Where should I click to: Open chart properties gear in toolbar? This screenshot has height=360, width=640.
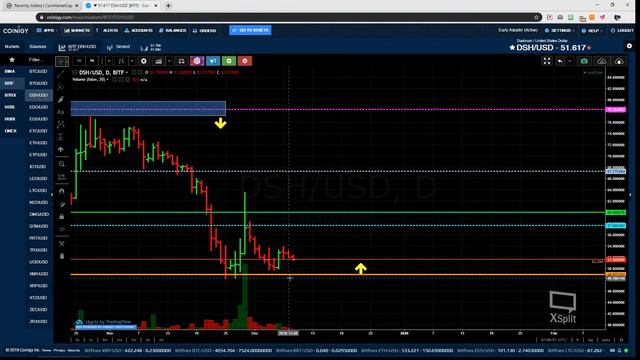(x=144, y=61)
